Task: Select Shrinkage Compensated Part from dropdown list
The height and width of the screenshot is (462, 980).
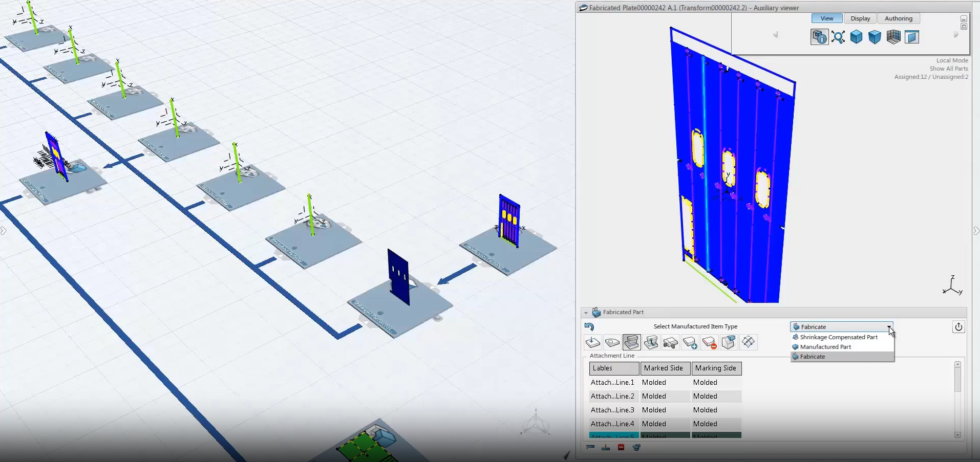Action: click(838, 337)
